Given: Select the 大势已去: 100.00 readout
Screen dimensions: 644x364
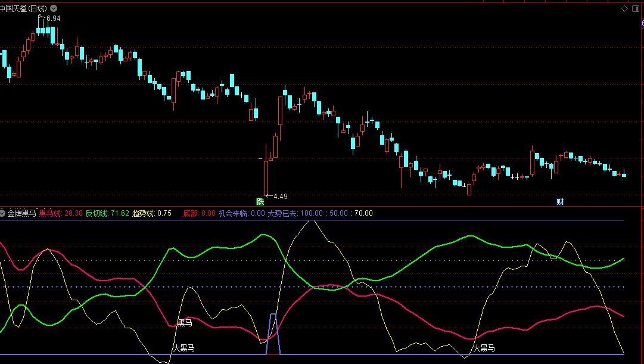Looking at the screenshot, I should tap(295, 213).
